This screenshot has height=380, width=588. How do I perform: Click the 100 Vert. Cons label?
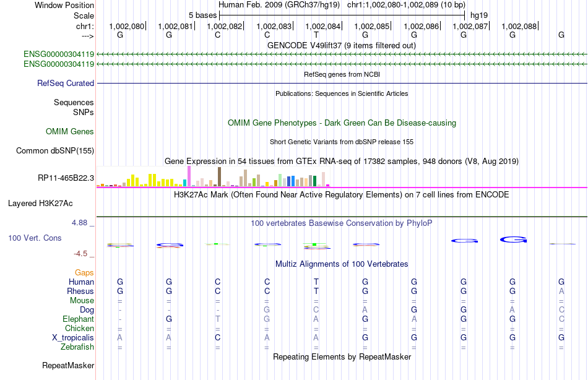click(35, 238)
